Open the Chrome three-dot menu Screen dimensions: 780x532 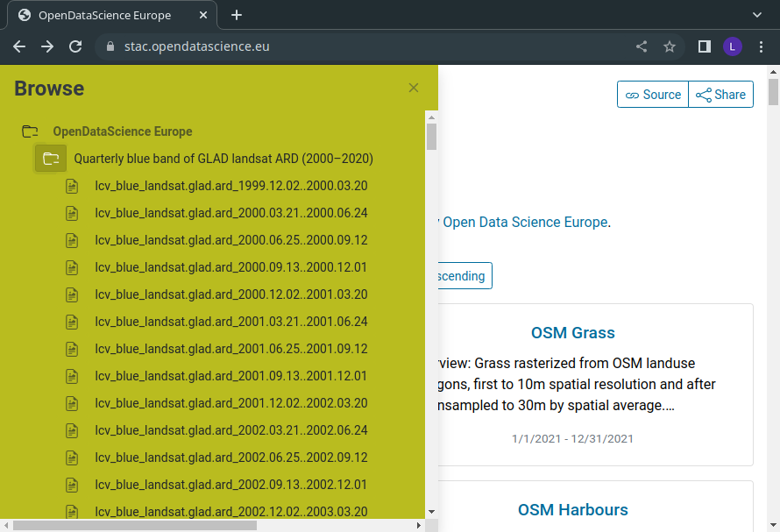coord(761,46)
